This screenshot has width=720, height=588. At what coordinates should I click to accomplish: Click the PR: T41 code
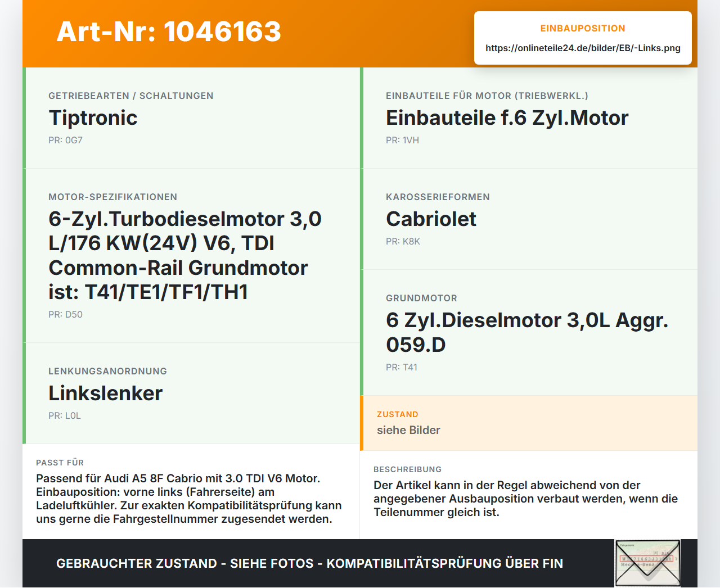(402, 367)
